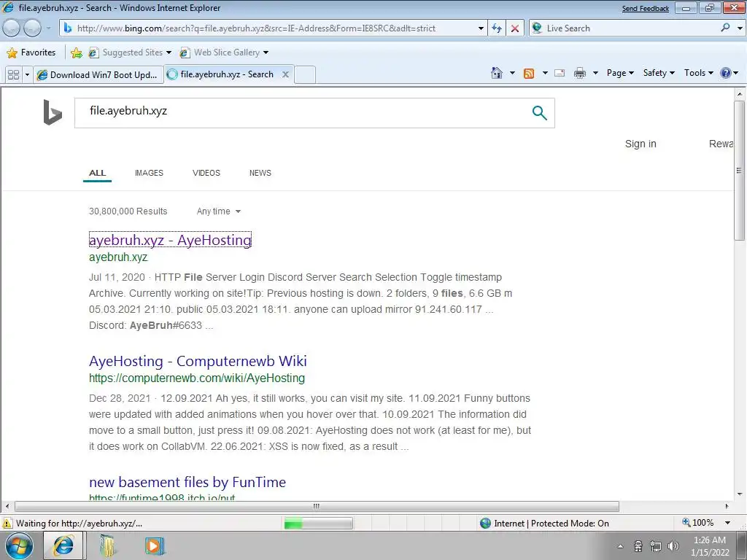
Task: Click the scroll down arrow
Action: (740, 494)
